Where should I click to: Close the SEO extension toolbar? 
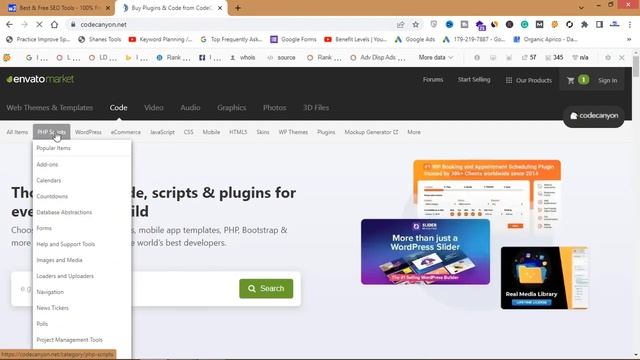click(622, 58)
